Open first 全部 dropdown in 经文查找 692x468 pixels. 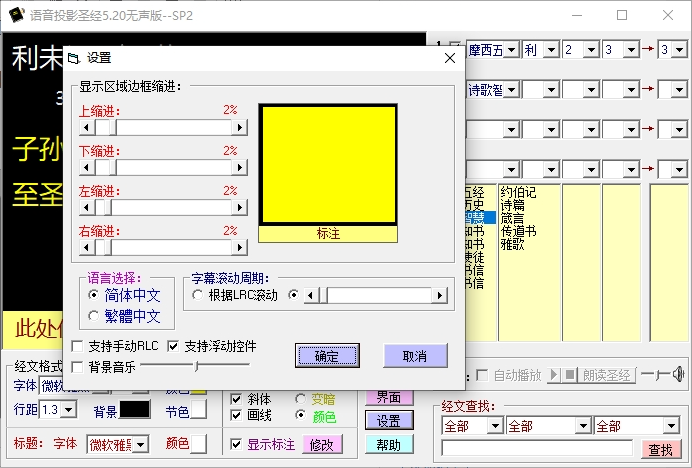[x=495, y=426]
